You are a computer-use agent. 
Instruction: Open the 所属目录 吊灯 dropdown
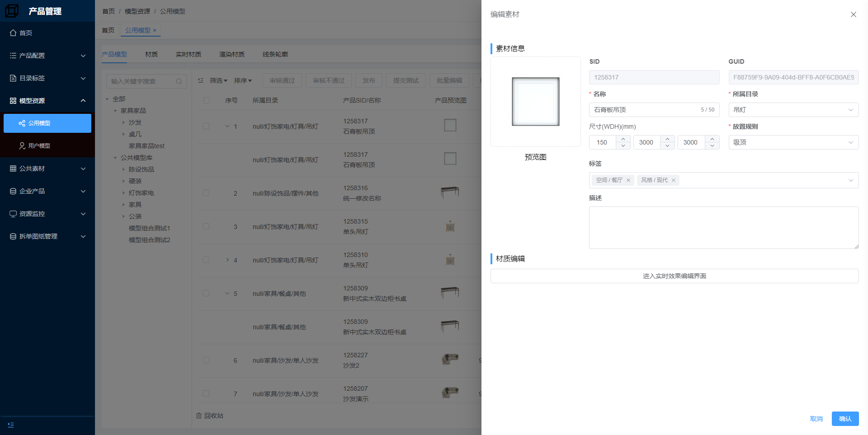[x=793, y=110]
